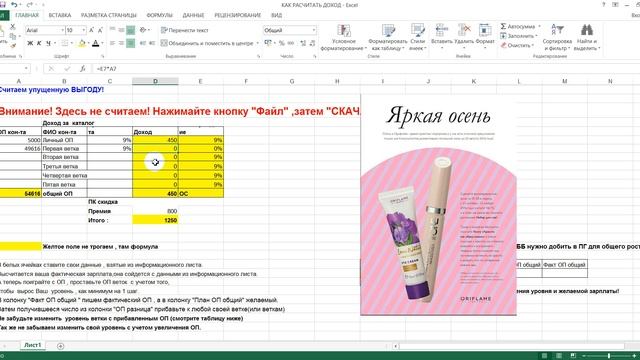Increase indent icon in alignment group
The image size is (640, 360).
pyautogui.click(x=152, y=43)
